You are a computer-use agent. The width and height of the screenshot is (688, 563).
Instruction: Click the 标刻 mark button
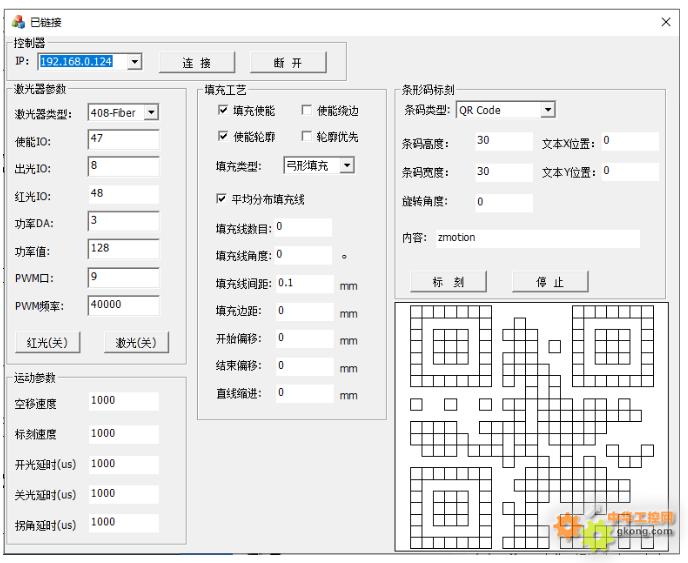click(x=448, y=281)
